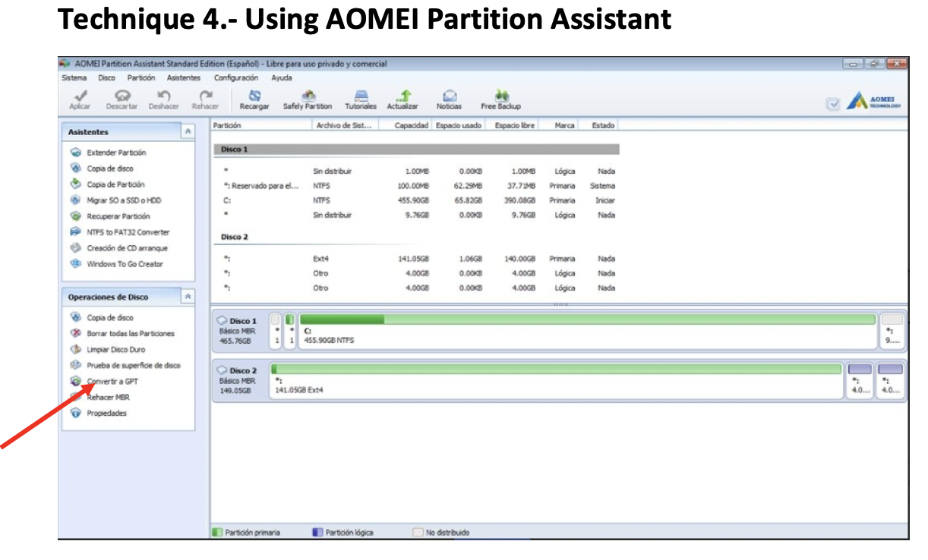Viewport: 928px width, 560px height.
Task: Open the Copia de Partición wizard
Action: (x=115, y=184)
